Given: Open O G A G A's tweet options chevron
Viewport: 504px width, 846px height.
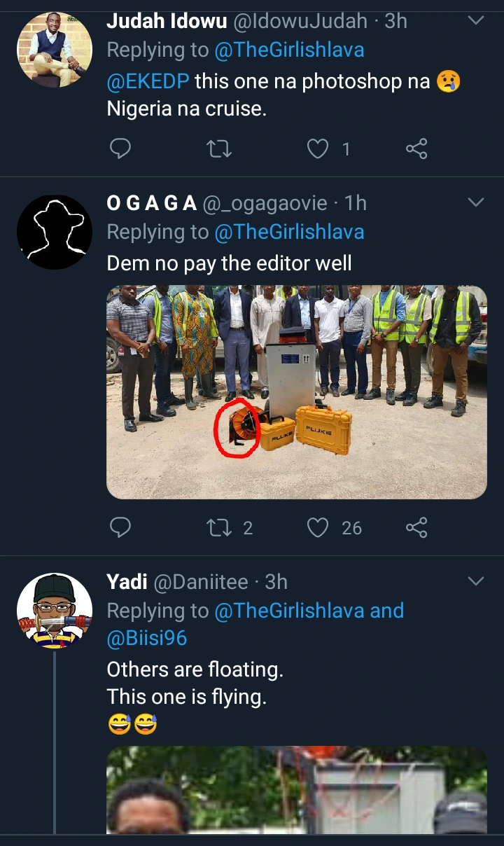Looking at the screenshot, I should tap(475, 203).
